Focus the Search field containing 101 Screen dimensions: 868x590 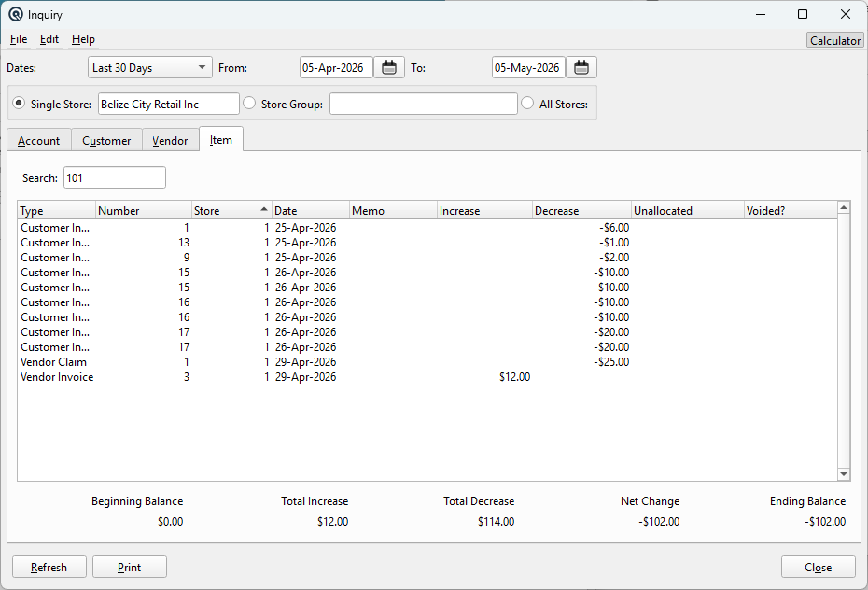[115, 177]
